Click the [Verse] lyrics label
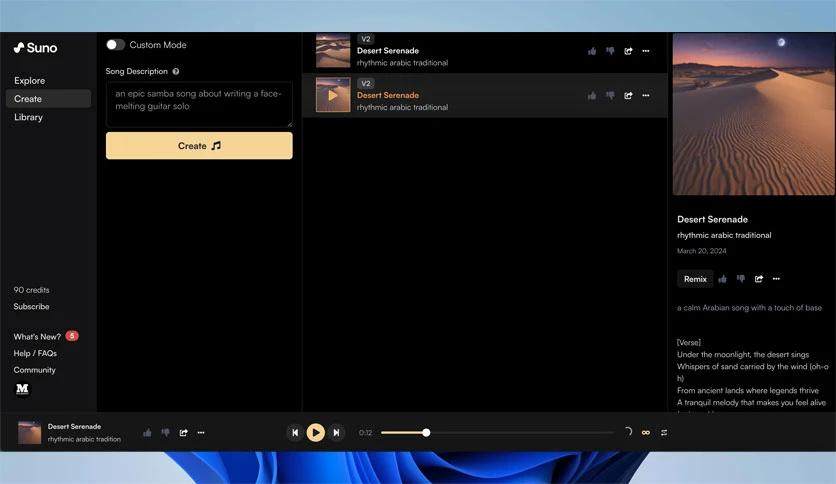836x484 pixels. 689,342
